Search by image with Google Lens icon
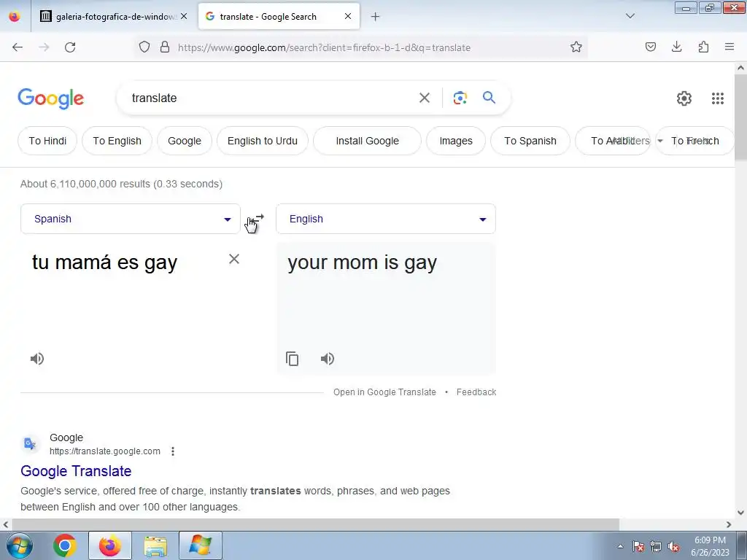The height and width of the screenshot is (560, 747). (460, 98)
